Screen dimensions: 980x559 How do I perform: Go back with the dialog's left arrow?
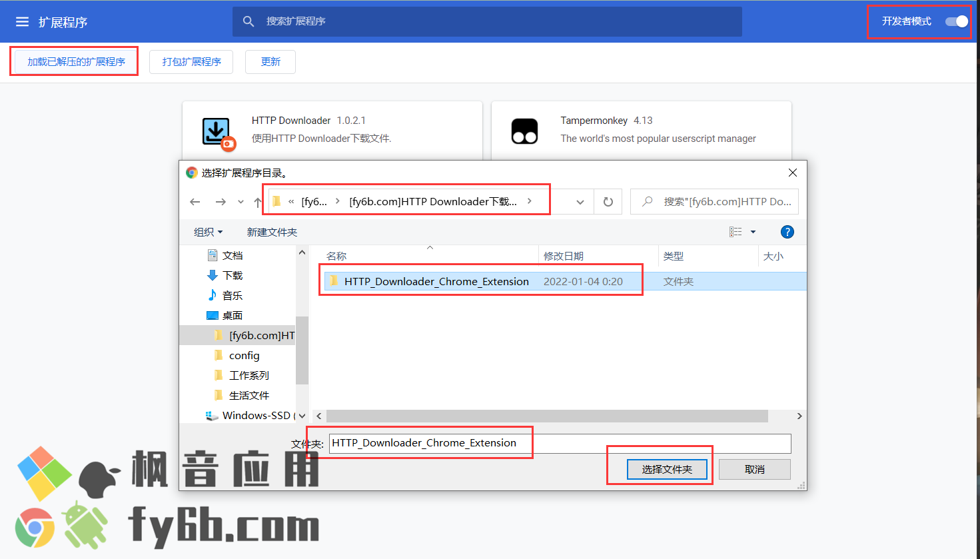pyautogui.click(x=195, y=202)
